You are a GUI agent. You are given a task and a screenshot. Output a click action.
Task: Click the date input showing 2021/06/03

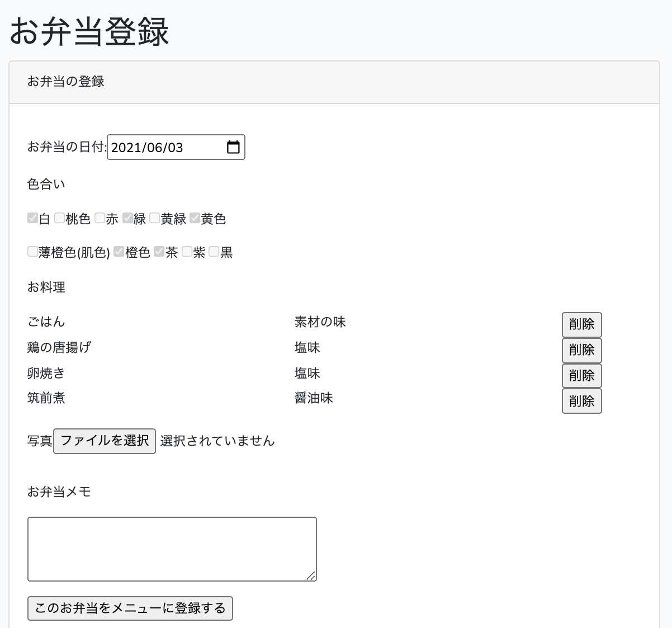pyautogui.click(x=162, y=147)
